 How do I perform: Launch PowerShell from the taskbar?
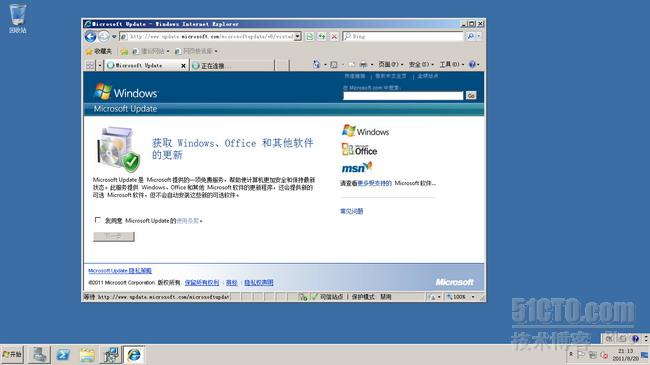pos(63,355)
